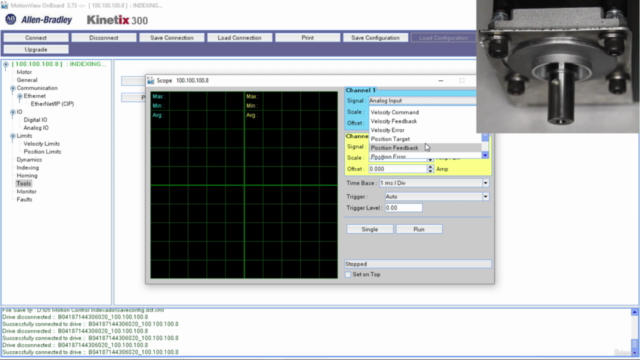The height and width of the screenshot is (360, 640).
Task: Minimize the Scope window
Action: [441, 81]
